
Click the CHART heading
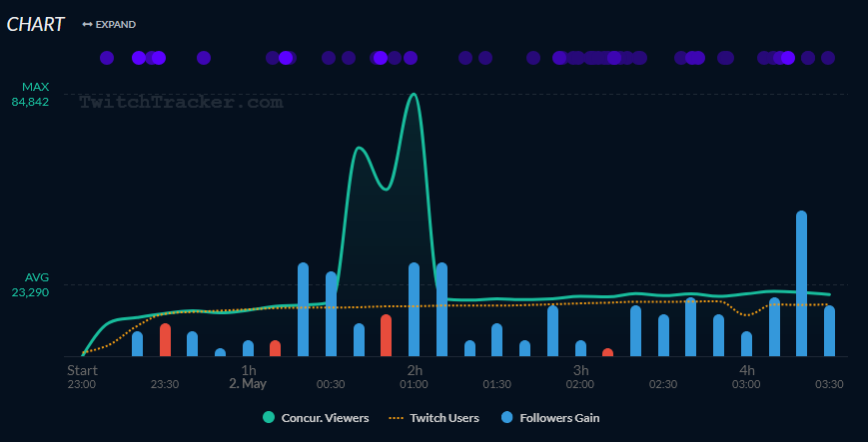click(35, 24)
